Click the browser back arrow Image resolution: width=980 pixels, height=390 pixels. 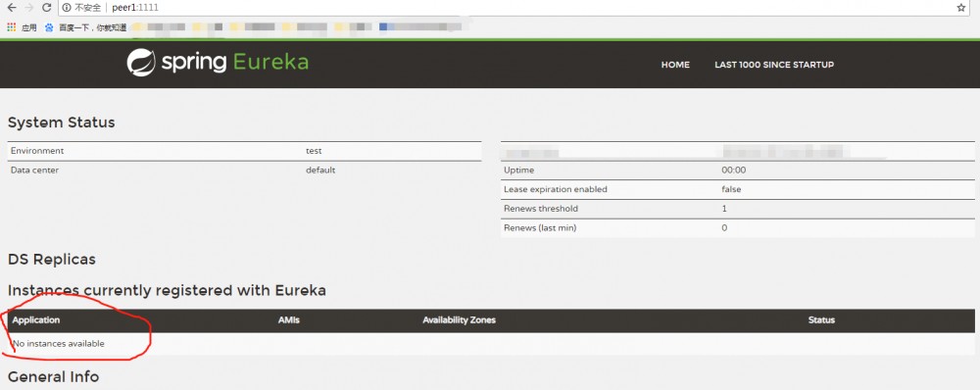(11, 8)
